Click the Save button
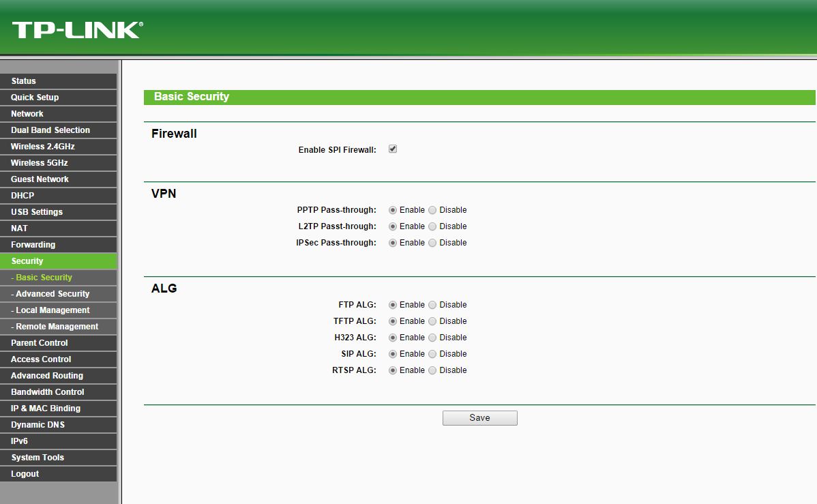Screen dimensions: 817x504 pyautogui.click(x=479, y=418)
